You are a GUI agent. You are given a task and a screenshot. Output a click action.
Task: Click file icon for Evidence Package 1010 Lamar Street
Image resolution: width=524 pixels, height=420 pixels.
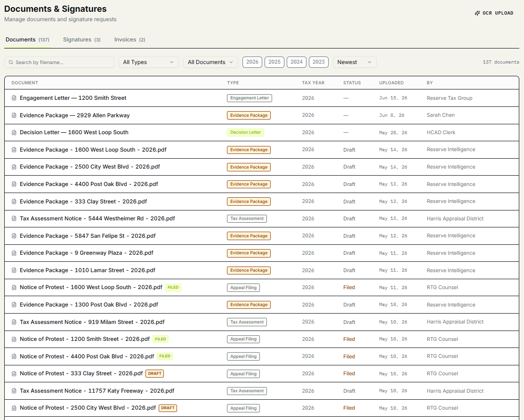pyautogui.click(x=14, y=270)
